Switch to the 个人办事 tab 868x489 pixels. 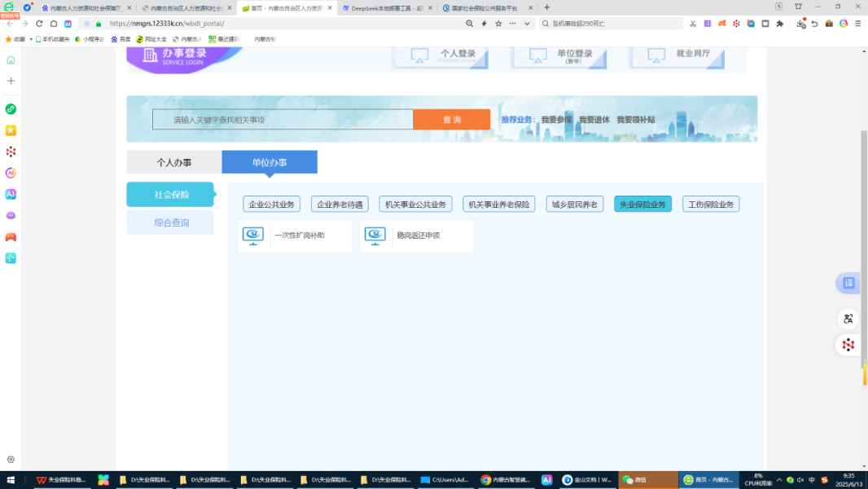click(x=174, y=162)
